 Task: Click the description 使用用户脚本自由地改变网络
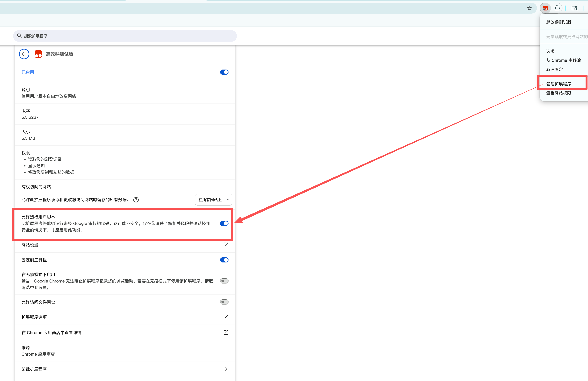pyautogui.click(x=49, y=96)
